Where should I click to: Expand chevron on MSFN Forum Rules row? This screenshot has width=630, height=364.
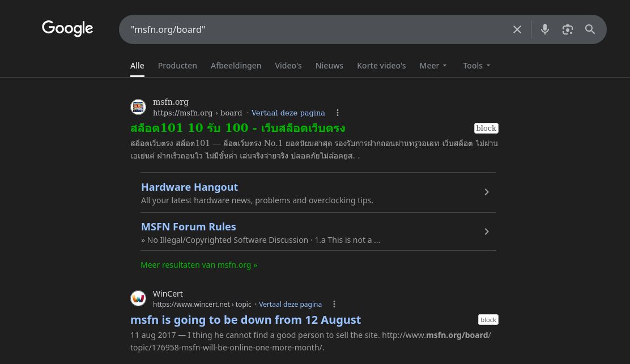(487, 232)
